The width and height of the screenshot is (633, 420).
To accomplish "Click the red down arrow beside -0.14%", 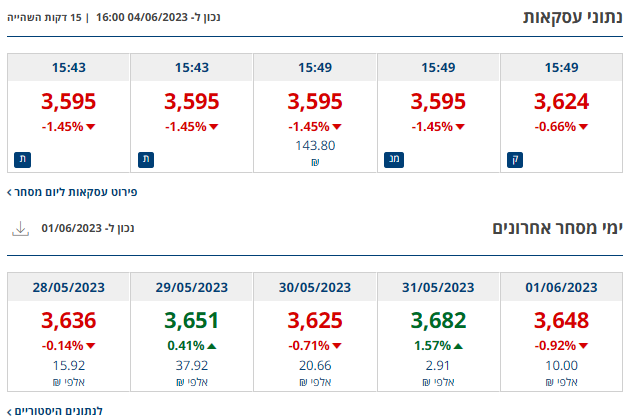I will [x=90, y=346].
